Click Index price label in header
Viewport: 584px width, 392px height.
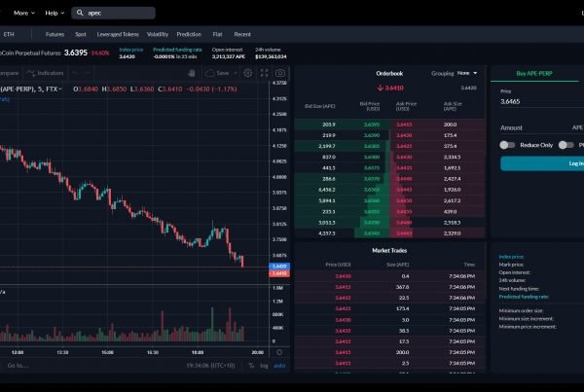pos(130,50)
